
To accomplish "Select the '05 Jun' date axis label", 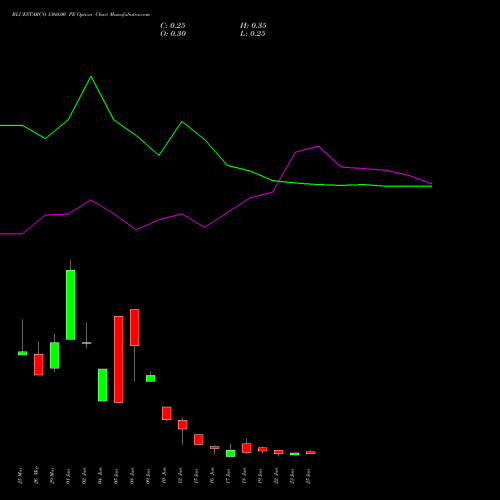I will coord(117,476).
